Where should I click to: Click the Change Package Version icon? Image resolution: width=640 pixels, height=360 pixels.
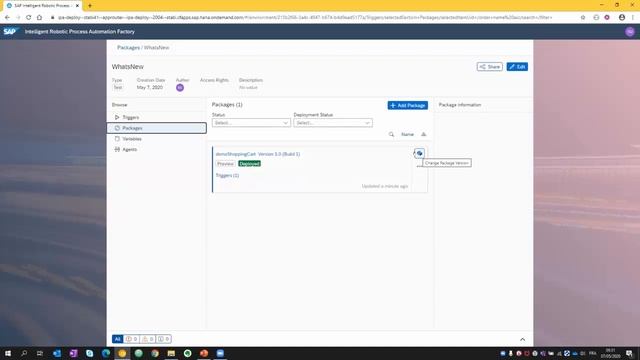tap(419, 153)
